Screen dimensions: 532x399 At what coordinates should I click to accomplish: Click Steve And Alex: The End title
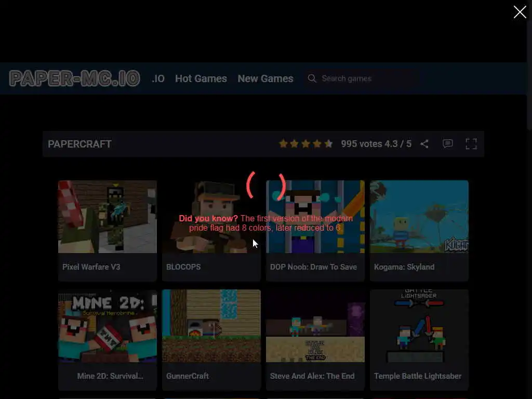click(x=312, y=376)
